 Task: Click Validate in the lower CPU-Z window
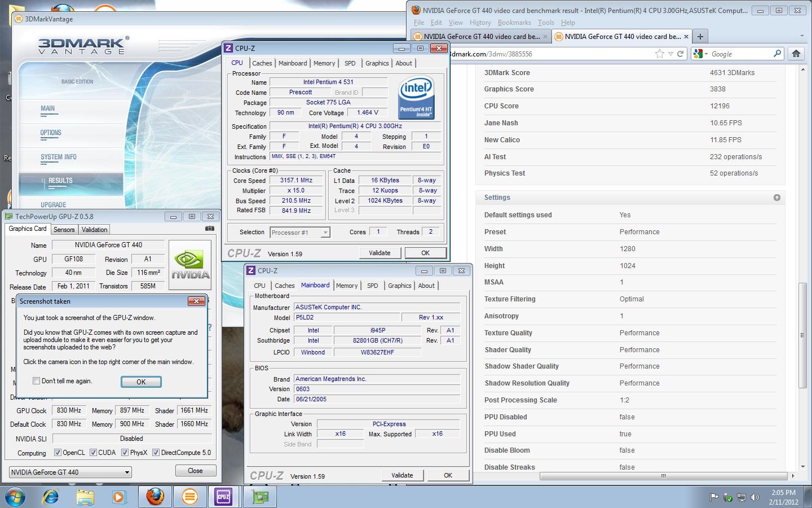tap(402, 475)
